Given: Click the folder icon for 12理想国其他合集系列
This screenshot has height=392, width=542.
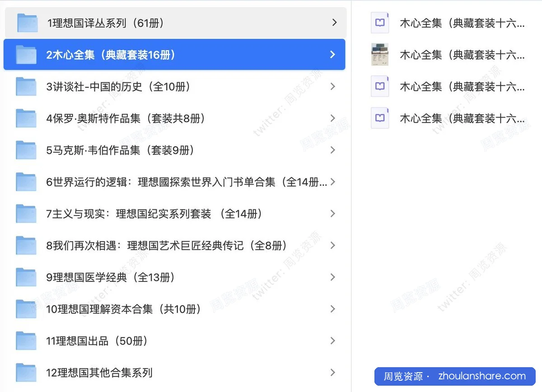Looking at the screenshot, I should [26, 373].
